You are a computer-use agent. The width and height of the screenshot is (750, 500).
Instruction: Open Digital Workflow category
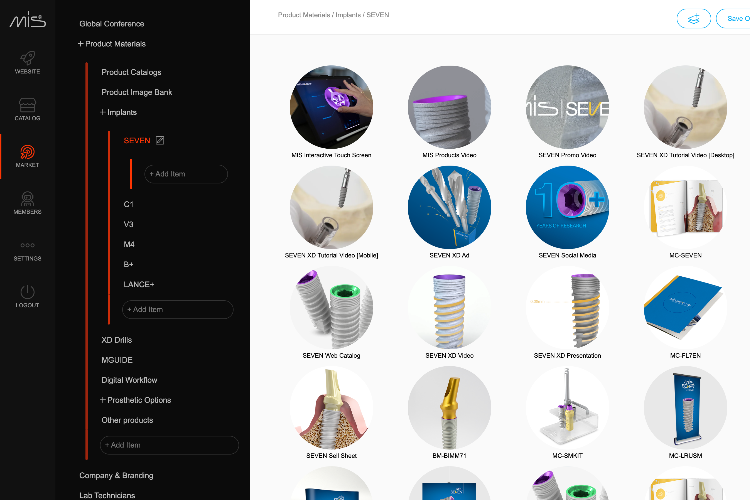coord(129,380)
